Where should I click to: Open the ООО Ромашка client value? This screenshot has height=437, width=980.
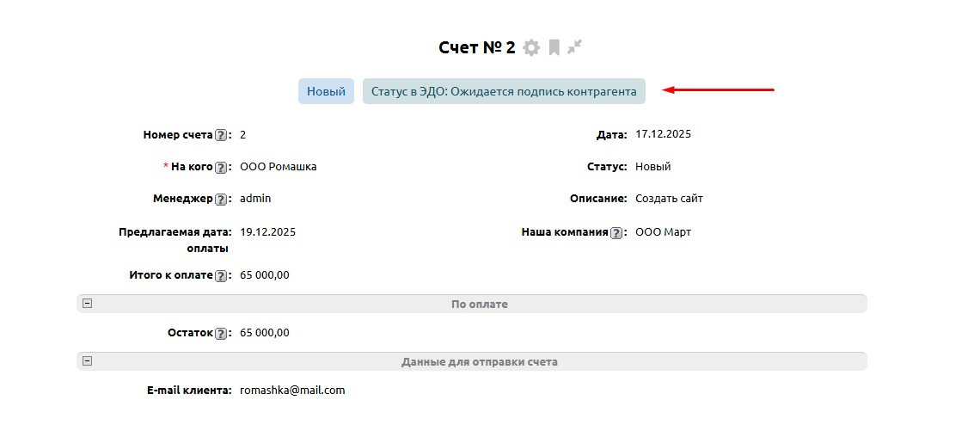278,167
